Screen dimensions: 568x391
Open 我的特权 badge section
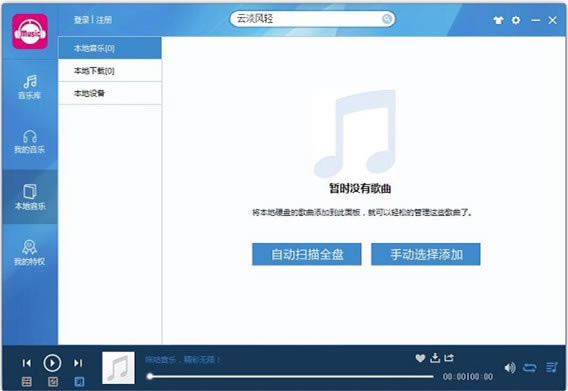[x=30, y=253]
